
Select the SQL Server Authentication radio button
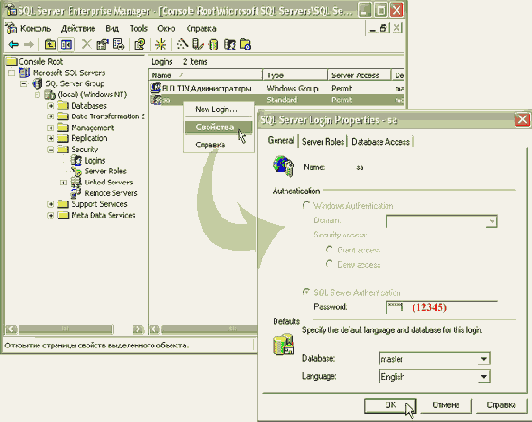[x=306, y=292]
